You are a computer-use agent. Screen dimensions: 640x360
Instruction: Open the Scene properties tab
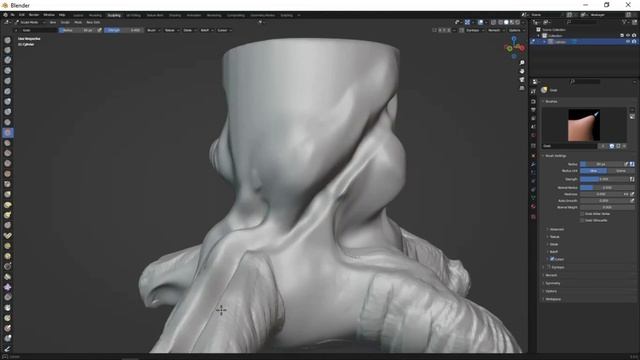click(533, 127)
